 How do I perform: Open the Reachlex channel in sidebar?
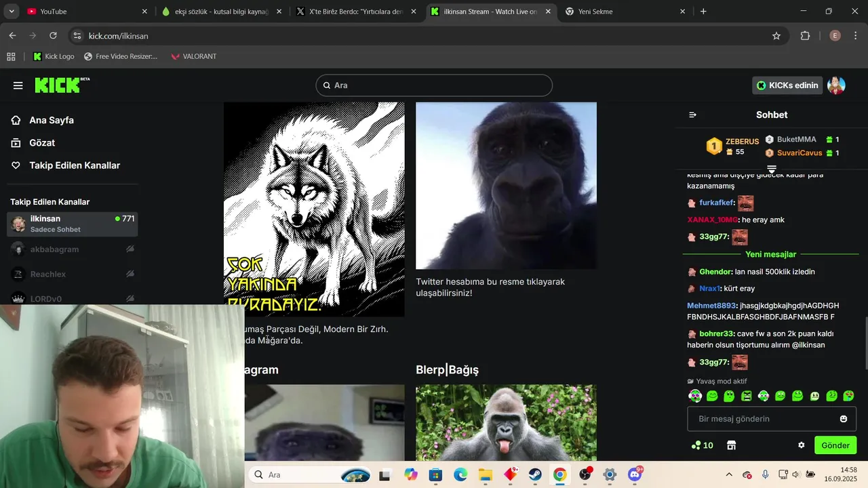[73, 274]
